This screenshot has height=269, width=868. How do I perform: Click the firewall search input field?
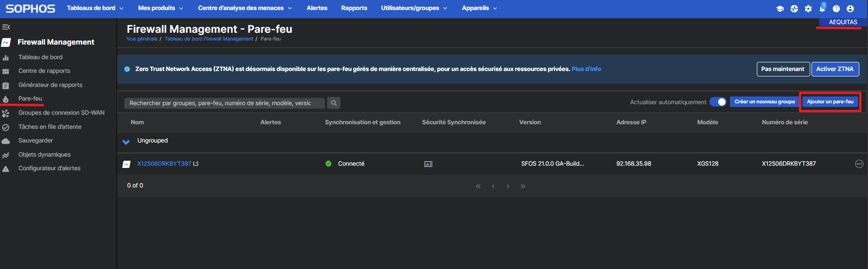225,103
